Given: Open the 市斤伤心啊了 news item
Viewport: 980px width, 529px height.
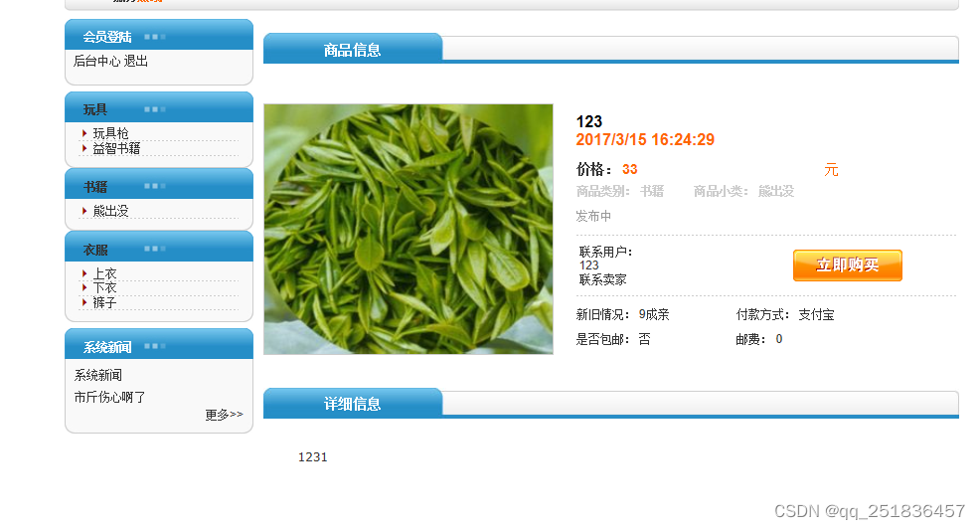Looking at the screenshot, I should [109, 397].
